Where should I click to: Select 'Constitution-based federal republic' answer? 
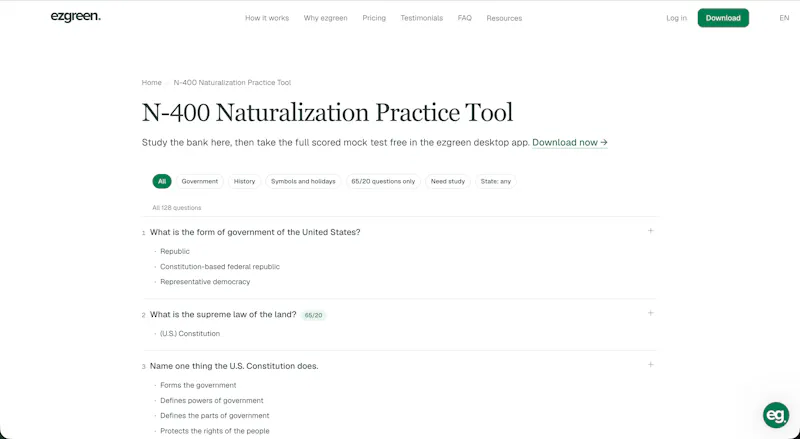tap(220, 266)
